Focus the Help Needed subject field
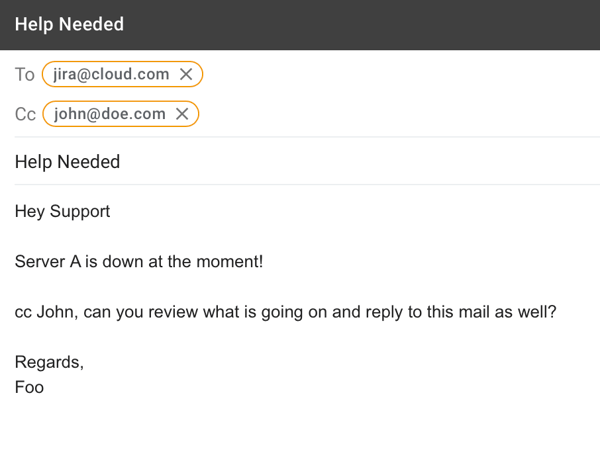The image size is (600, 467). tap(307, 162)
